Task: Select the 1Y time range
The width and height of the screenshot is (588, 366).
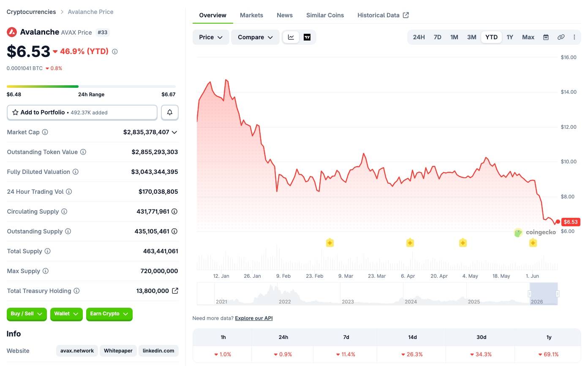Action: point(510,37)
